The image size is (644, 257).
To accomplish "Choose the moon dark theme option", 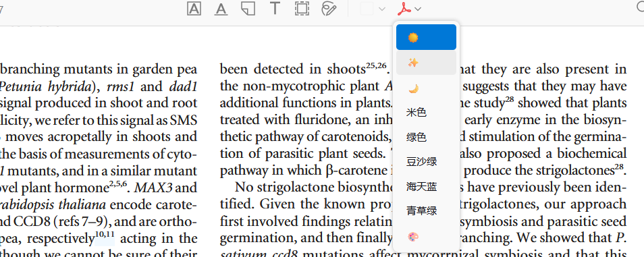I will tap(426, 88).
